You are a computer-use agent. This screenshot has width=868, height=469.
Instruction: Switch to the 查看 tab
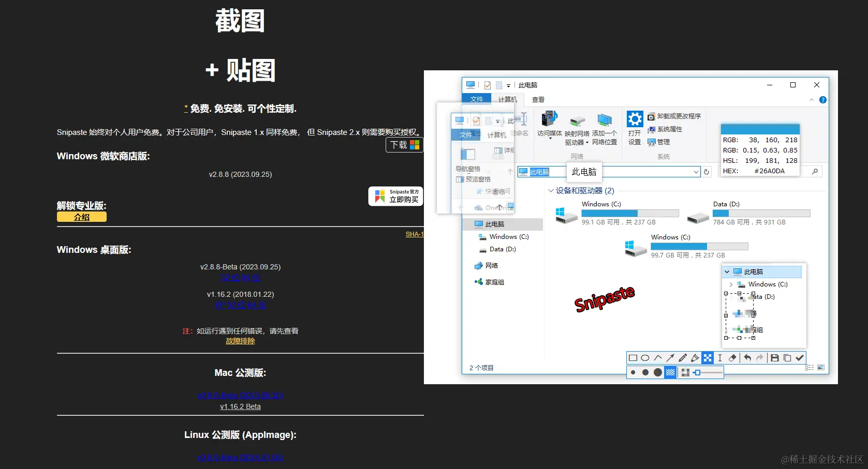pyautogui.click(x=537, y=99)
